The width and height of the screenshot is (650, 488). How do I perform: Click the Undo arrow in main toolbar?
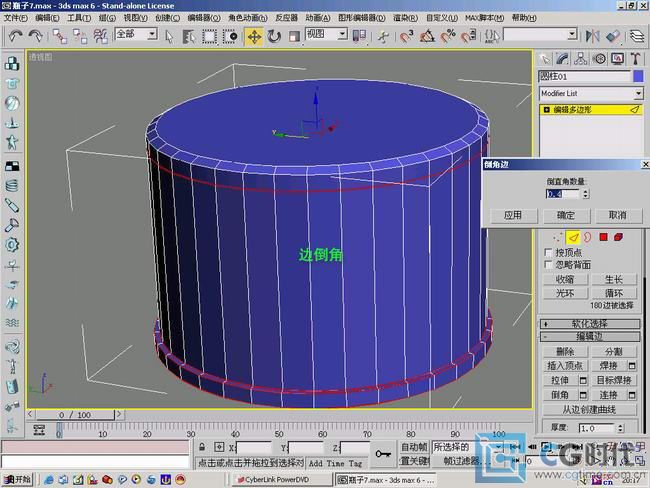pos(16,36)
